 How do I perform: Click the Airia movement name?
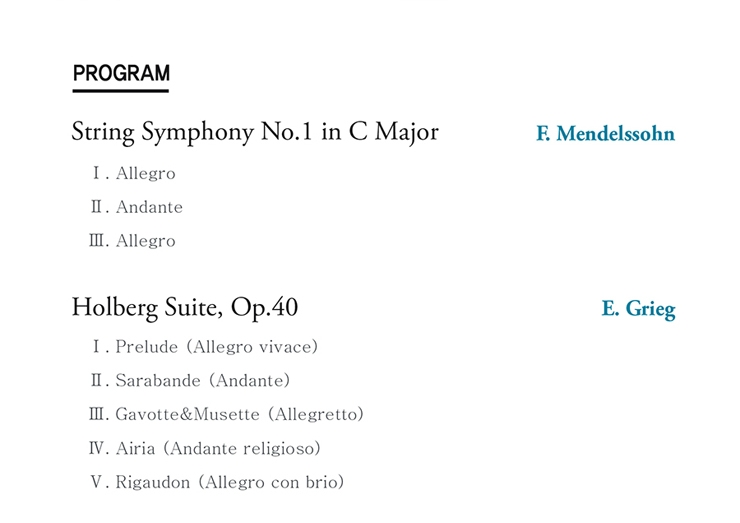136,448
